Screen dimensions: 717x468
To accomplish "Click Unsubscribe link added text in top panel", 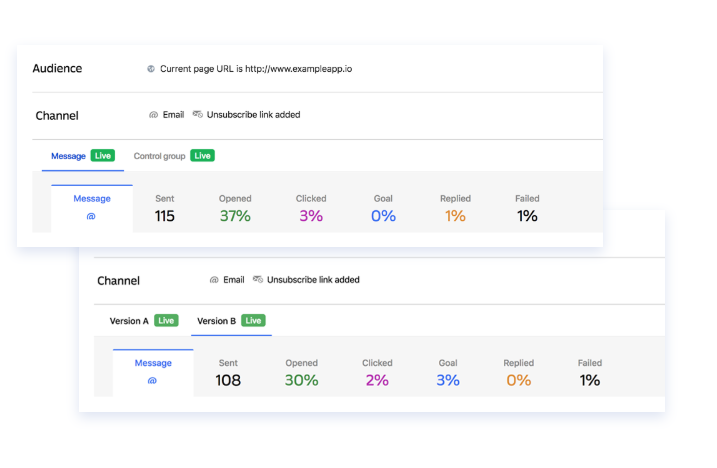I will [253, 115].
